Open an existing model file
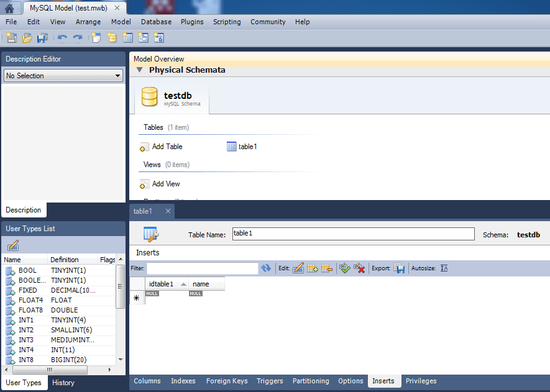The height and width of the screenshot is (392, 550). click(27, 37)
